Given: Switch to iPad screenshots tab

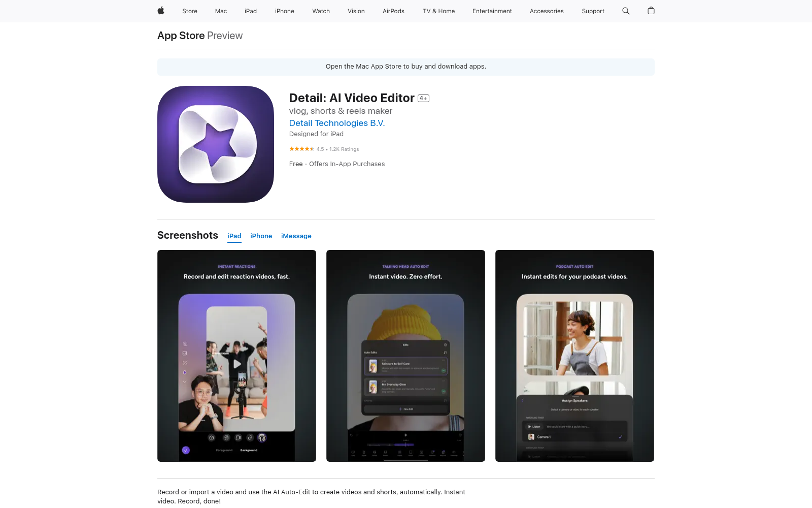Looking at the screenshot, I should coord(234,236).
